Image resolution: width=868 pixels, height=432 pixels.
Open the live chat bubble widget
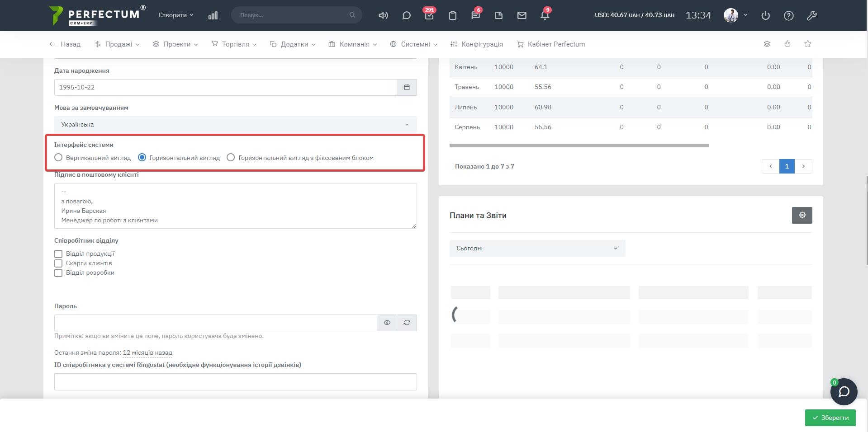844,391
